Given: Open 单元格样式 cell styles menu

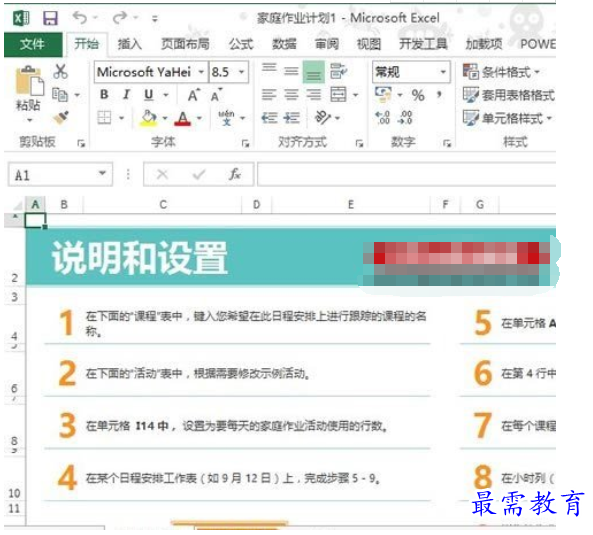Looking at the screenshot, I should click(x=507, y=118).
